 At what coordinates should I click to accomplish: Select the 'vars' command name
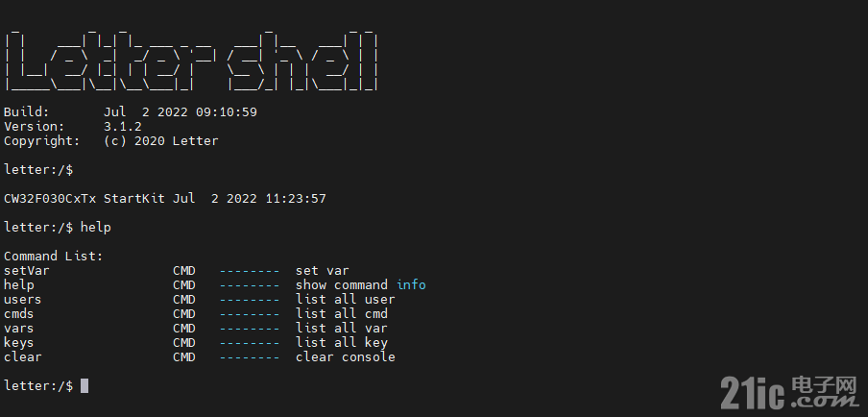point(19,329)
